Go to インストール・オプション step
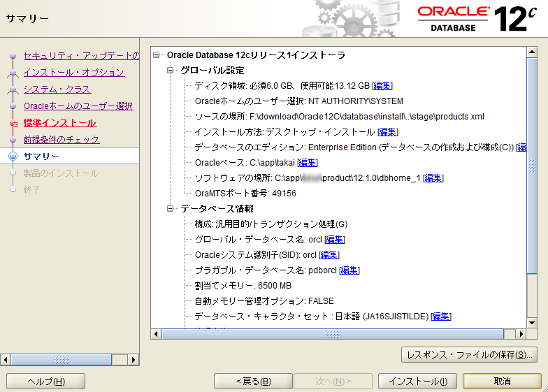The width and height of the screenshot is (548, 392). pyautogui.click(x=74, y=73)
